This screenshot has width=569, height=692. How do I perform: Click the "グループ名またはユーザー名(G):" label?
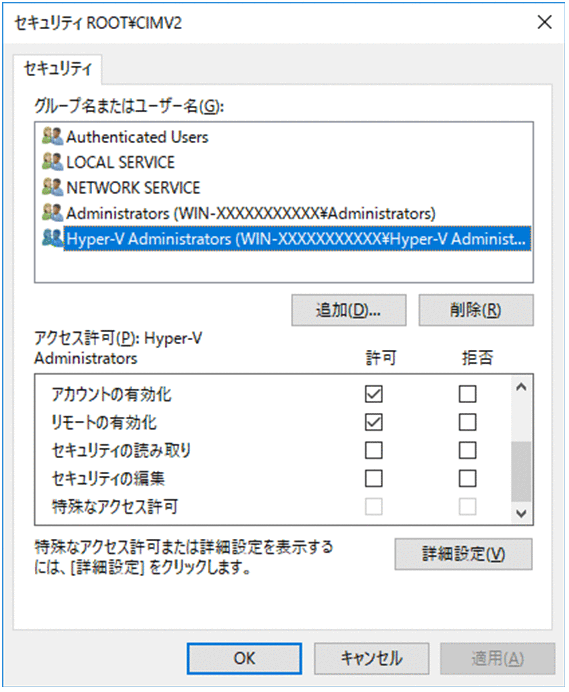pyautogui.click(x=129, y=106)
